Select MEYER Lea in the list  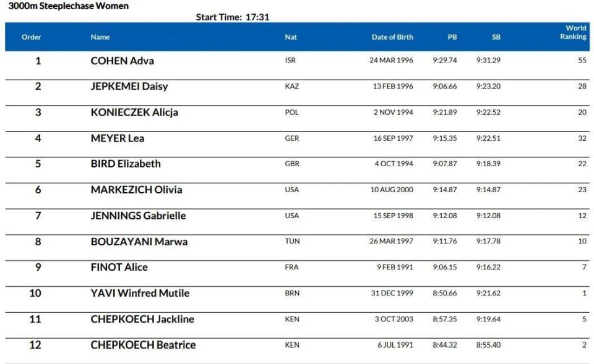pos(118,138)
